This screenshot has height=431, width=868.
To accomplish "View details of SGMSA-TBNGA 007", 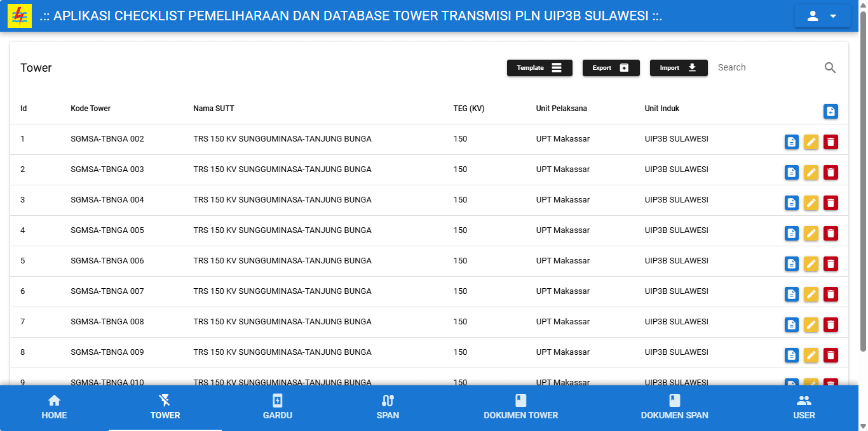I will (x=792, y=294).
